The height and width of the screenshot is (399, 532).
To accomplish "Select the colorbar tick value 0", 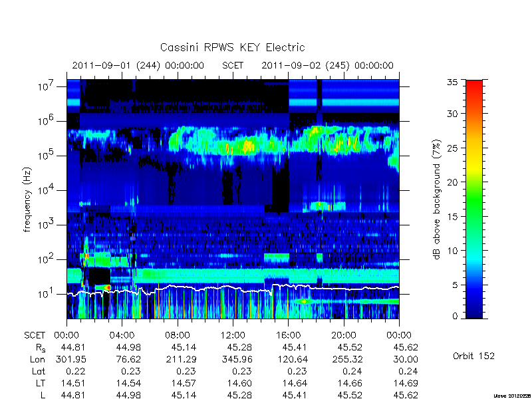I will click(x=456, y=317).
